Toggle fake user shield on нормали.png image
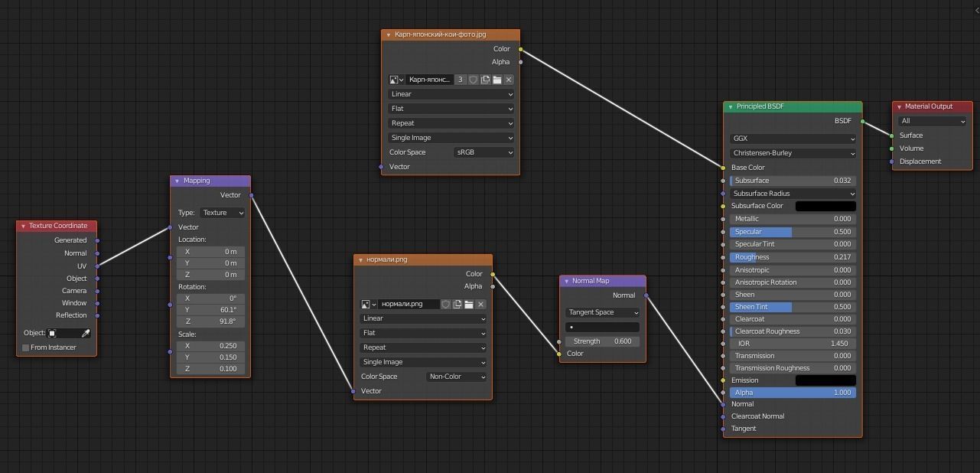 click(x=446, y=304)
